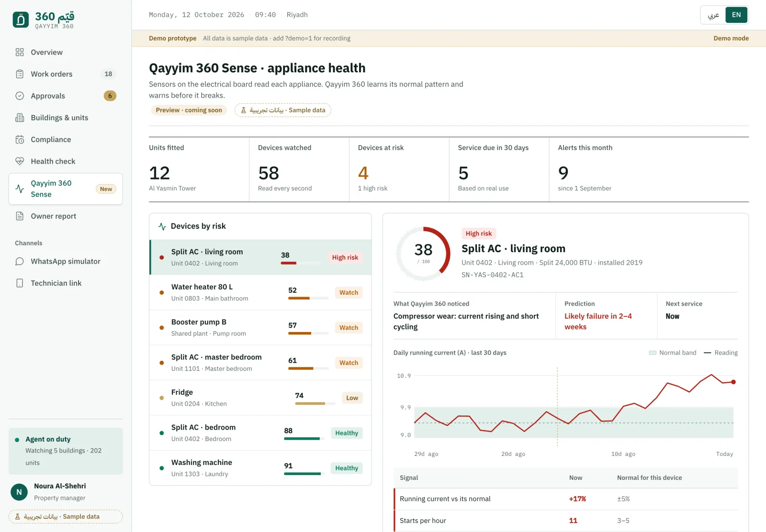Screen dimensions: 766x532
Task: Click the WhatsApp simulator chat icon
Action: (x=20, y=261)
